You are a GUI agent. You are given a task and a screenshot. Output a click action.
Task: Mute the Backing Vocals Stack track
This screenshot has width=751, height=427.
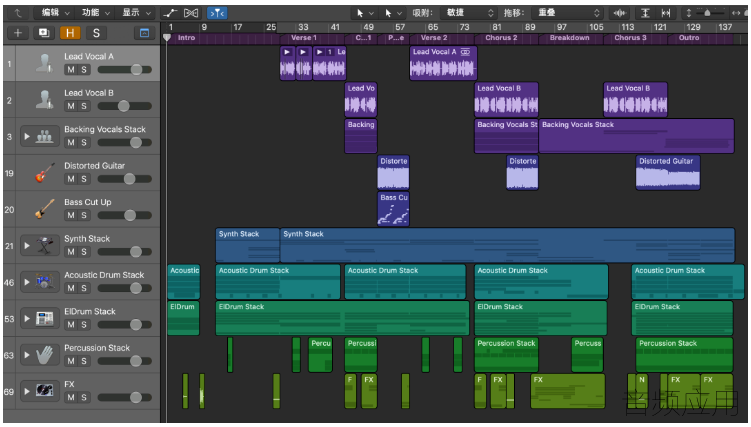click(x=71, y=143)
